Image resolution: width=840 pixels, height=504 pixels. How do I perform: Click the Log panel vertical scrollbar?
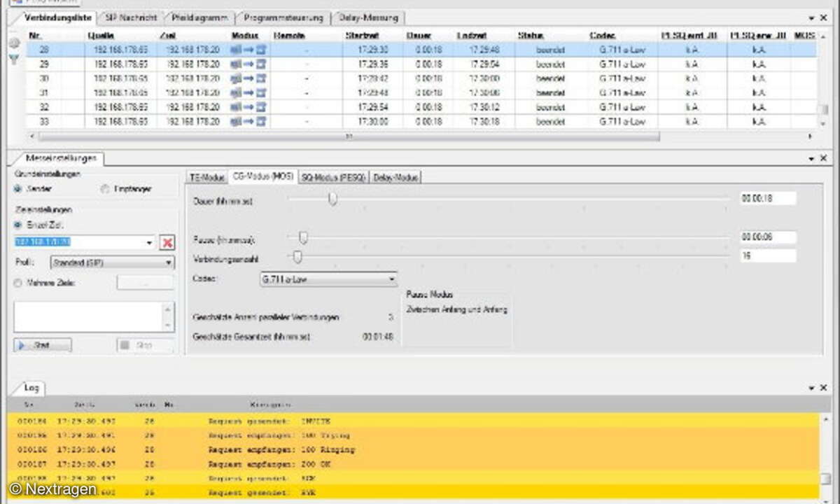(826, 478)
